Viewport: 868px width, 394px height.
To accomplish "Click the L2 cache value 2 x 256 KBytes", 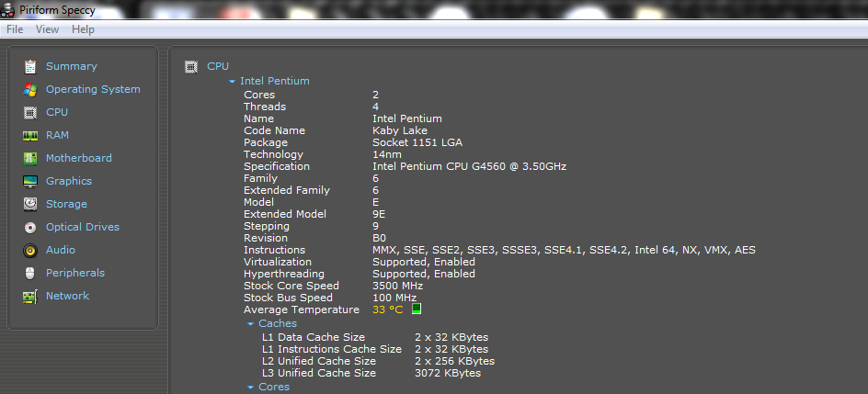I will click(454, 362).
